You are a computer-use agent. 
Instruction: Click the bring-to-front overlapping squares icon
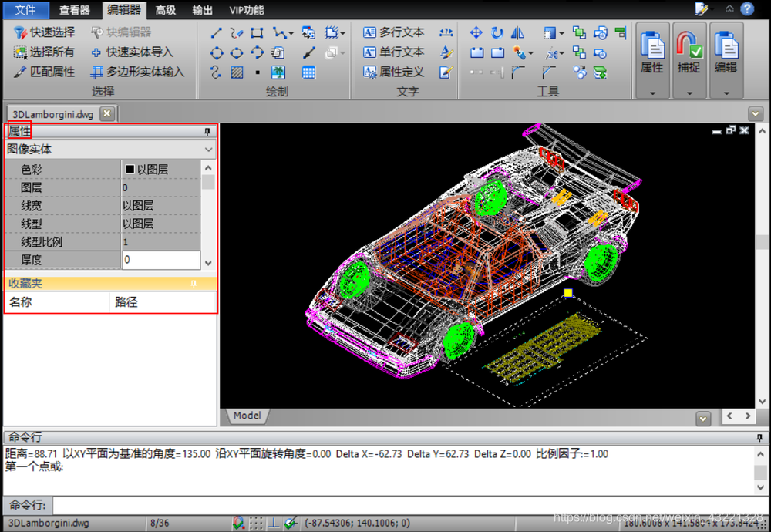(579, 33)
